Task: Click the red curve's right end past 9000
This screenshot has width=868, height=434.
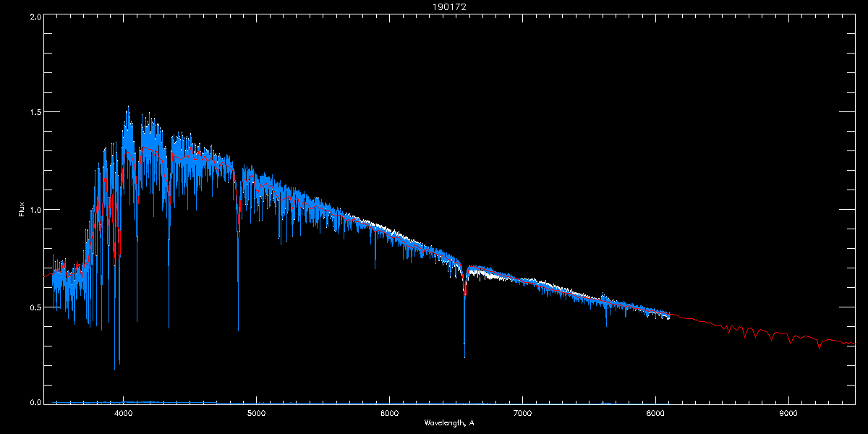Action: pos(854,343)
